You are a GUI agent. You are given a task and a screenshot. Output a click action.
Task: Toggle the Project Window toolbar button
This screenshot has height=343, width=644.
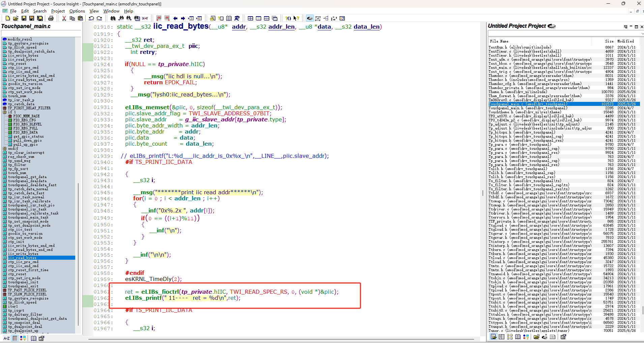pos(310,18)
